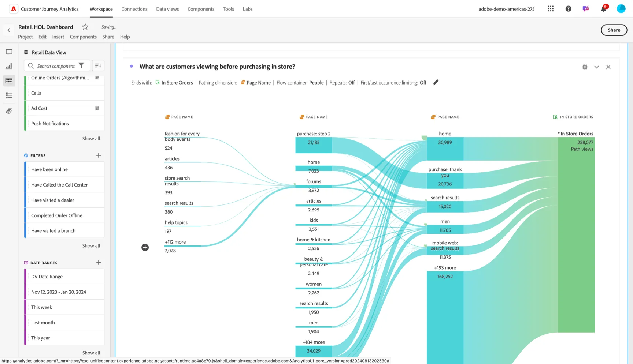This screenshot has height=364, width=633.
Task: Open the Workspace tab
Action: tap(101, 9)
